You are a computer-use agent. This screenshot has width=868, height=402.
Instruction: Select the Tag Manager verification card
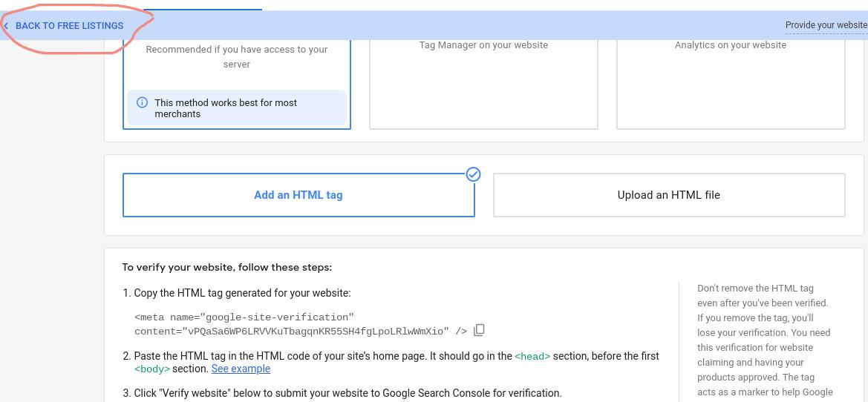click(483, 82)
